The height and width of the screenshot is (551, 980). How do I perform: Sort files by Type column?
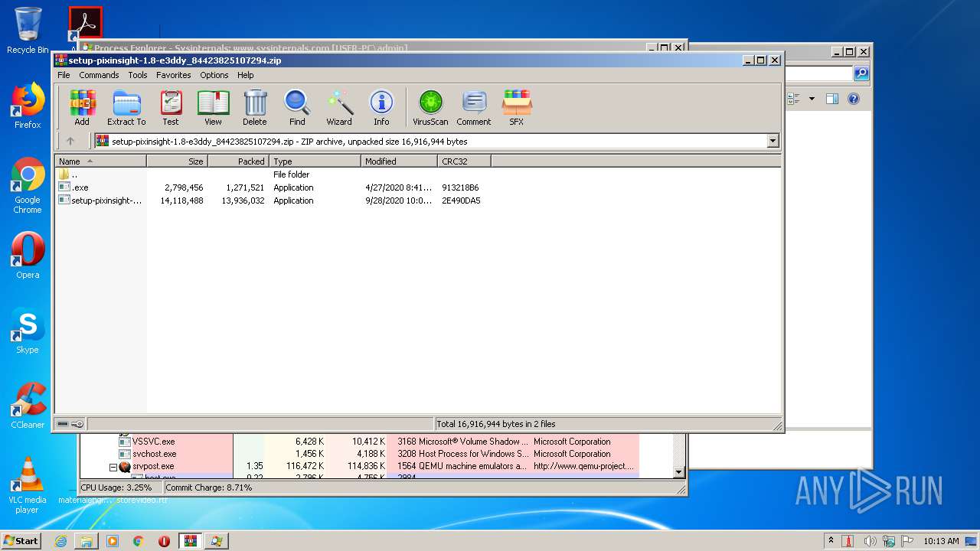[315, 161]
